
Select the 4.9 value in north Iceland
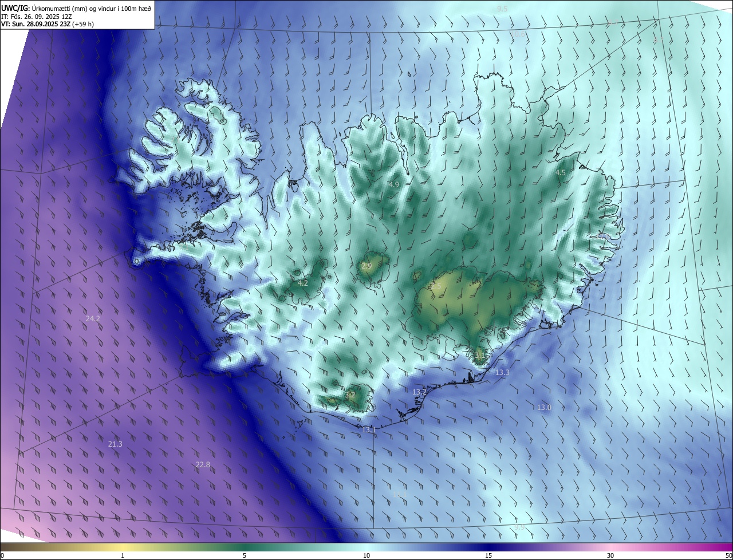coord(393,184)
